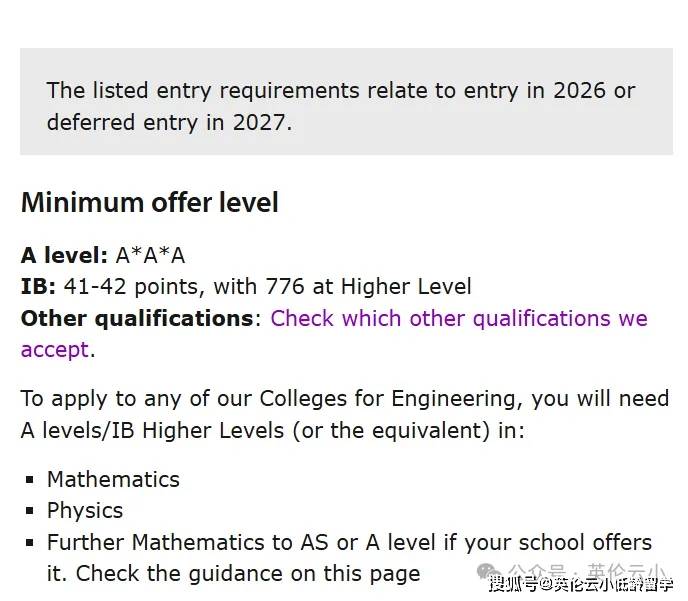Click the bold IB label
Screen dimensions: 688x601
[x=38, y=287]
